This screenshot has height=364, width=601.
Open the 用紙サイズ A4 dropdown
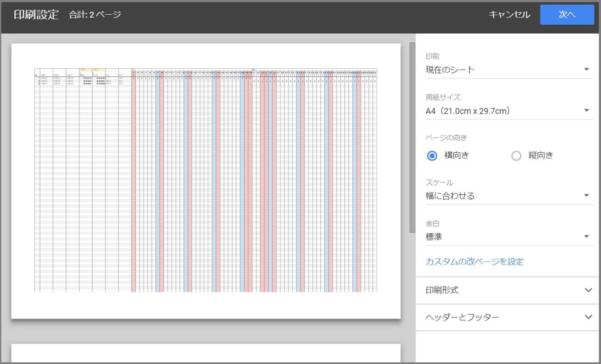(x=509, y=110)
